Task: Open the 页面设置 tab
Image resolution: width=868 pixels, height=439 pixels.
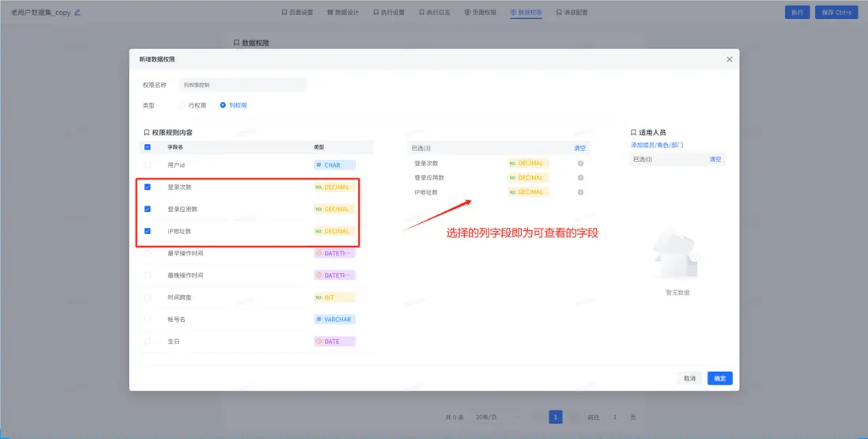Action: pos(297,12)
